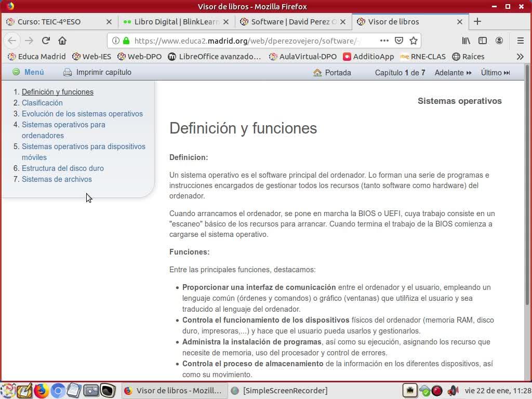Open LibreOffice avanzado bookmark
Image resolution: width=532 pixels, height=399 pixels.
click(x=215, y=57)
